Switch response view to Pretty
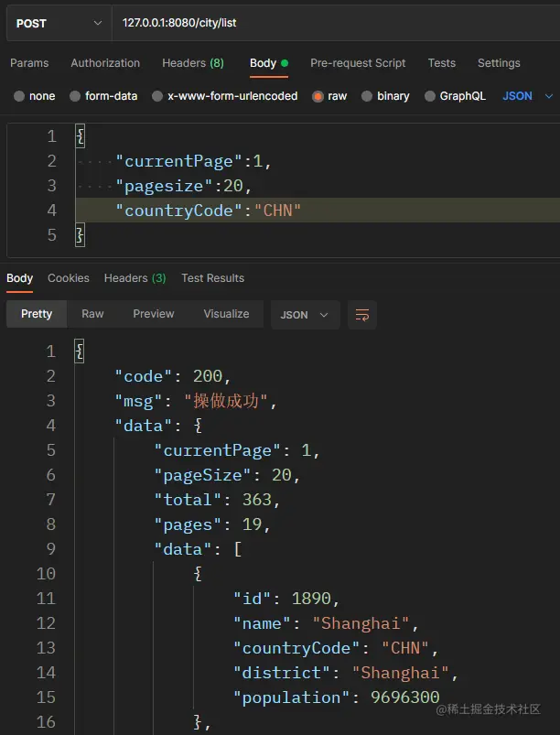 coord(37,314)
